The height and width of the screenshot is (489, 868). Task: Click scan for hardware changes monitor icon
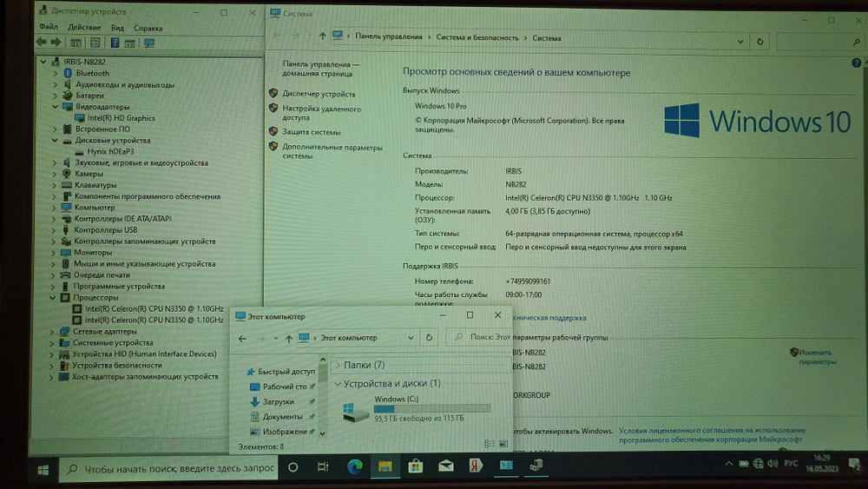pos(149,43)
